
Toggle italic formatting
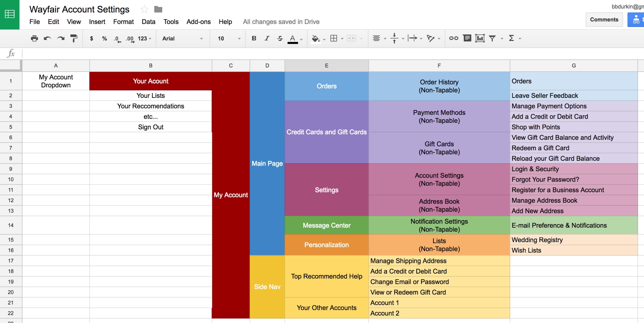[267, 38]
